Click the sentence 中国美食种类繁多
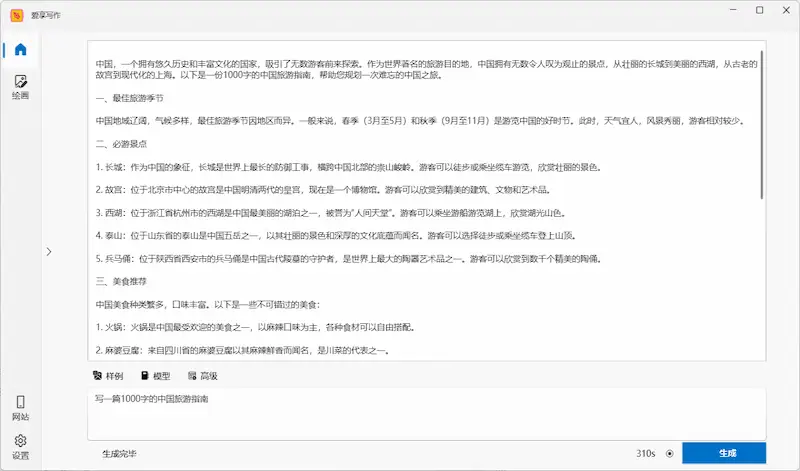The image size is (800, 471). (208, 305)
